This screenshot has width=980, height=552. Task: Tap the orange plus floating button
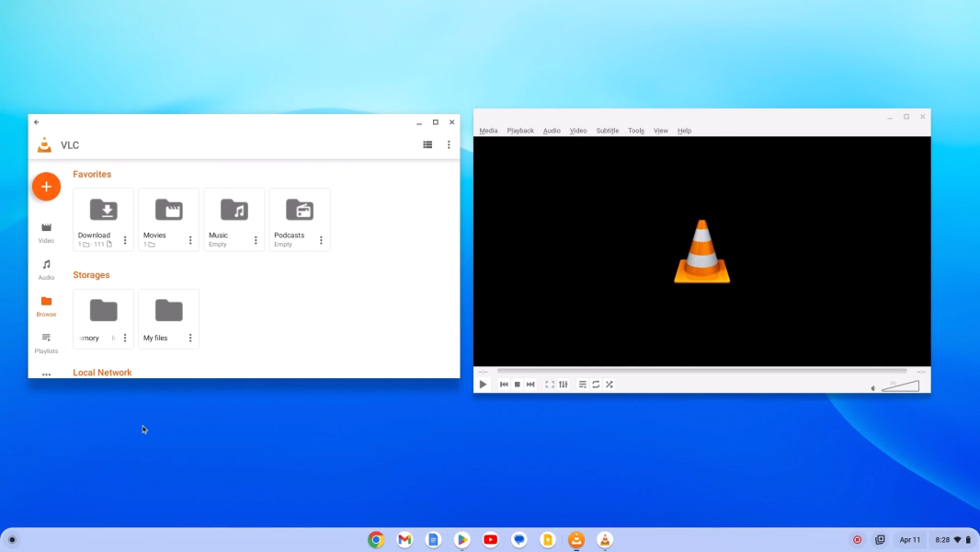pos(46,186)
